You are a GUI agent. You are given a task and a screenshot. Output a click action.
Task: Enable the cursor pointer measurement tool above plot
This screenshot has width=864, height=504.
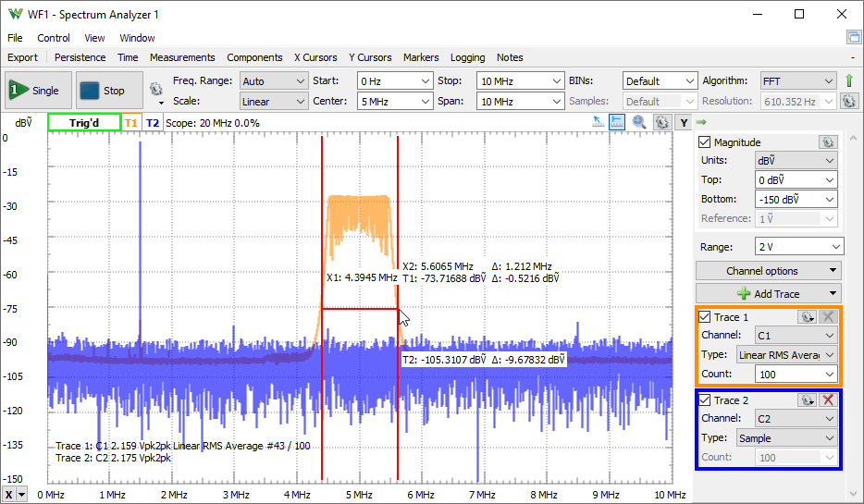click(x=598, y=122)
